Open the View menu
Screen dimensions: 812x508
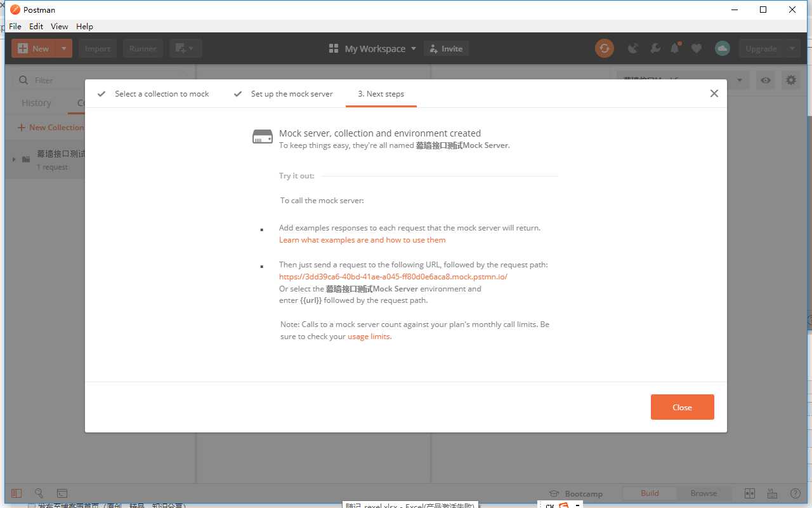(x=60, y=26)
